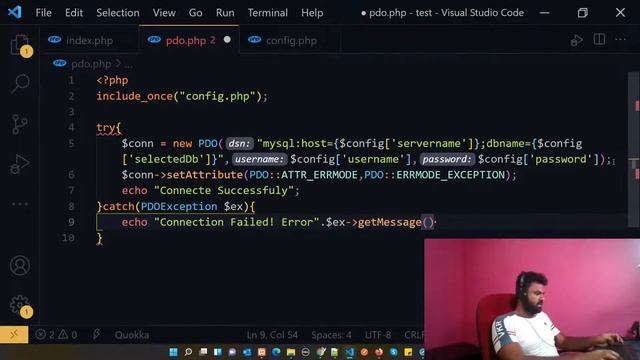Screen dimensions: 640x360
Task: Click the Run Code play button in editor toolbar
Action: point(576,40)
